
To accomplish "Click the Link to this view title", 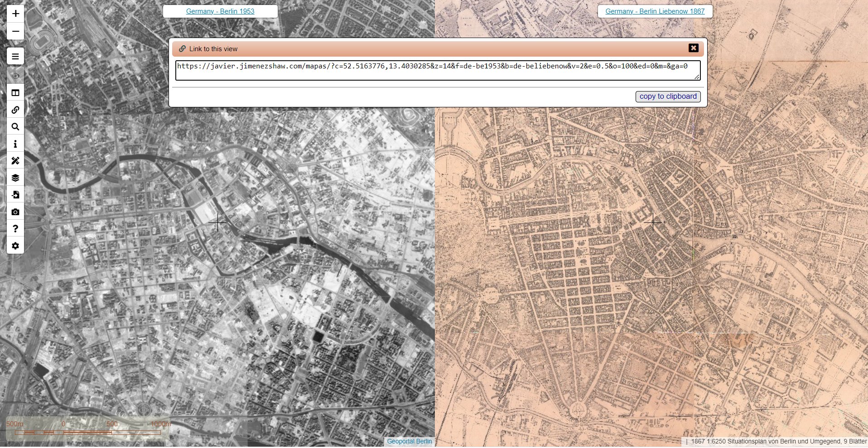I will pos(213,49).
